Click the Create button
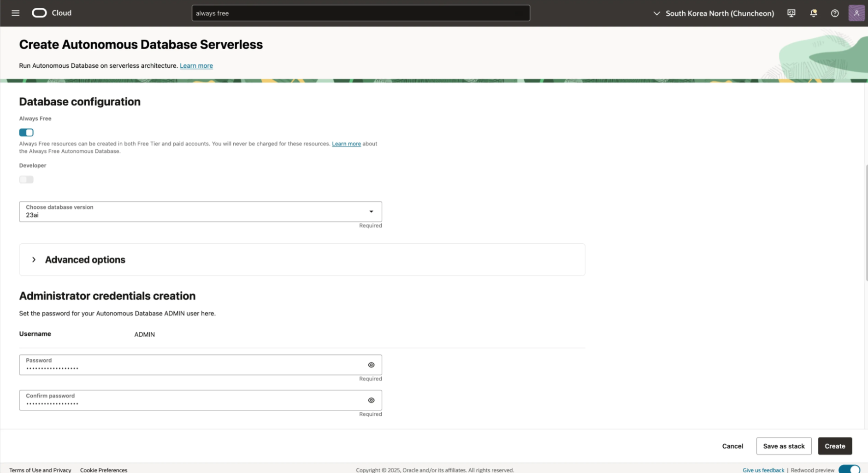 click(x=835, y=446)
